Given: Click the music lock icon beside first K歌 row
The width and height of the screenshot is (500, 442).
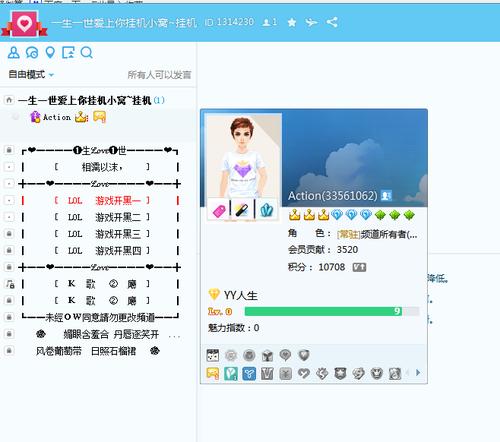Looking at the screenshot, I should tap(9, 284).
